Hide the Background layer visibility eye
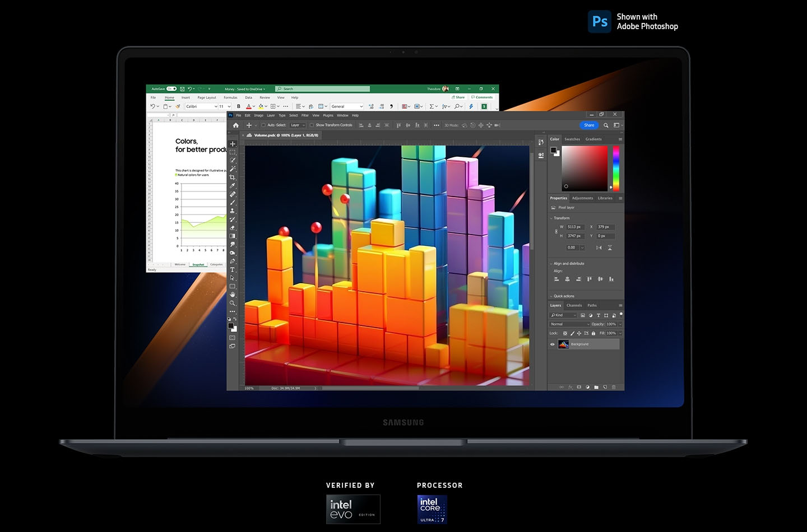The width and height of the screenshot is (807, 532). click(553, 344)
